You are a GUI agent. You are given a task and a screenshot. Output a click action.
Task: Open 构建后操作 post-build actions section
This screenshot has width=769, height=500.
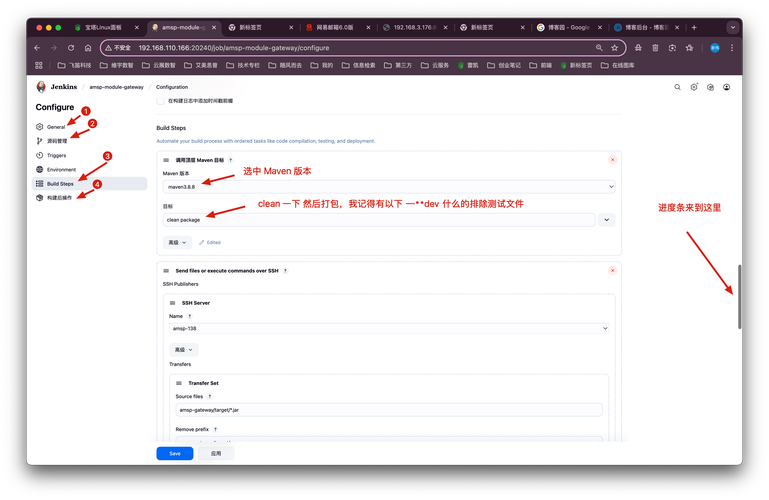(59, 198)
